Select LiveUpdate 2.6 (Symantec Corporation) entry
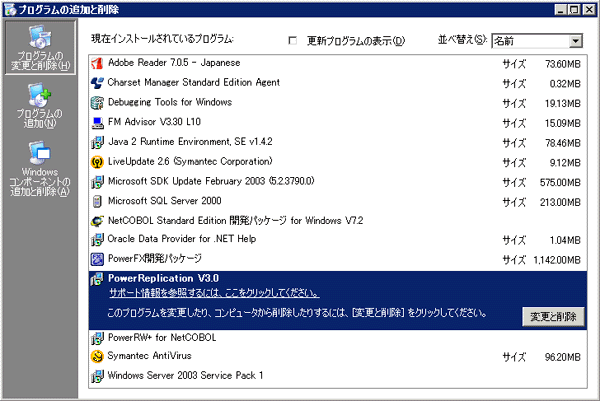Image resolution: width=600 pixels, height=401 pixels. pos(338,162)
